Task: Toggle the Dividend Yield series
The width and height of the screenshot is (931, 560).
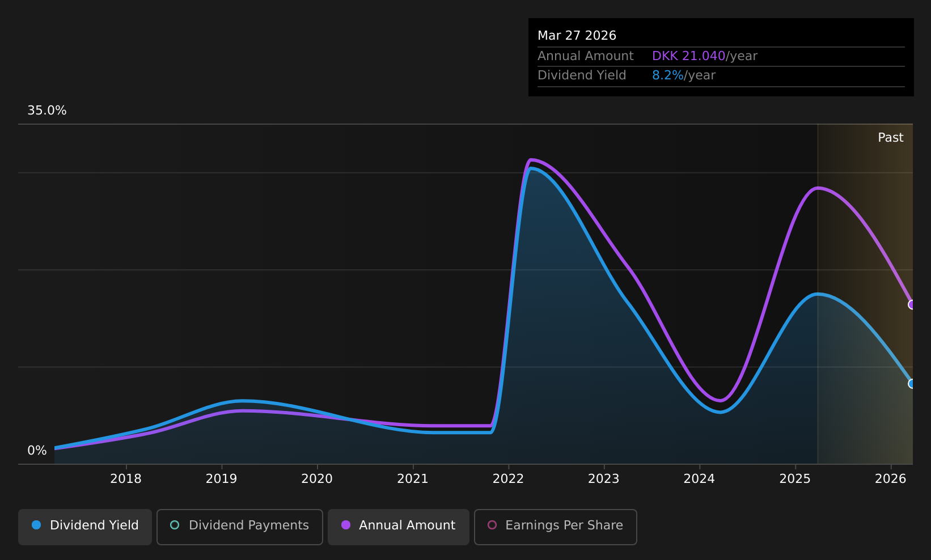Action: [85, 527]
